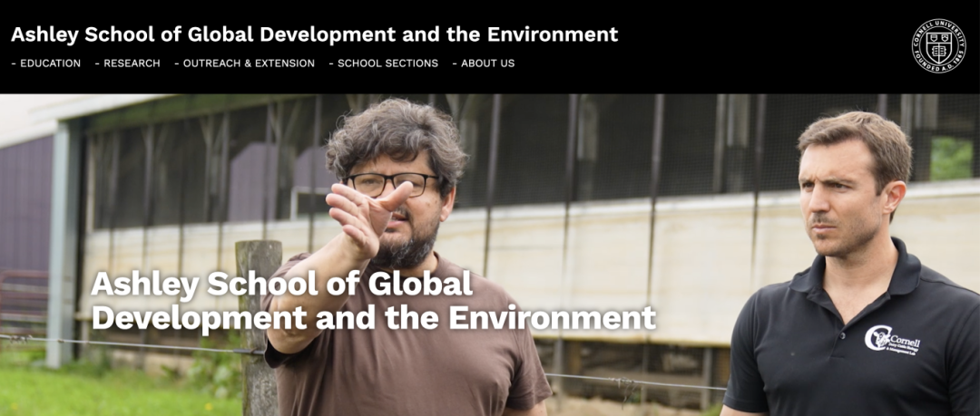
Task: Click the pointing hand in the hero photo
Action: tap(366, 216)
